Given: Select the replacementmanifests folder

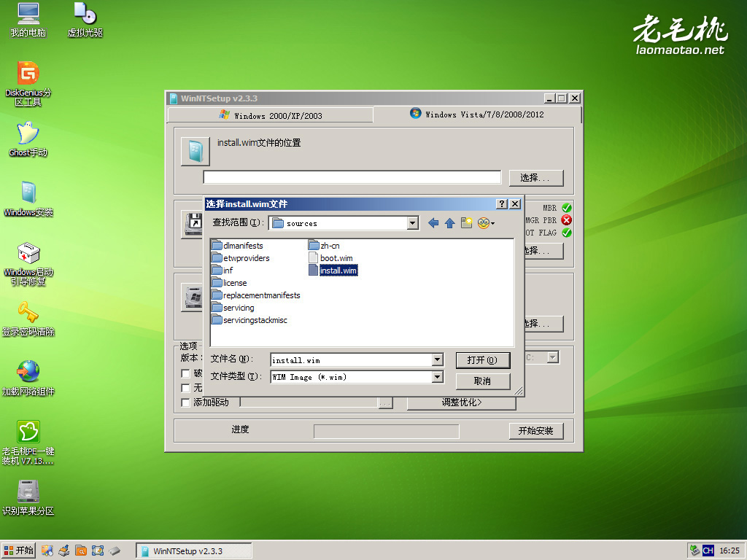Looking at the screenshot, I should click(x=256, y=295).
